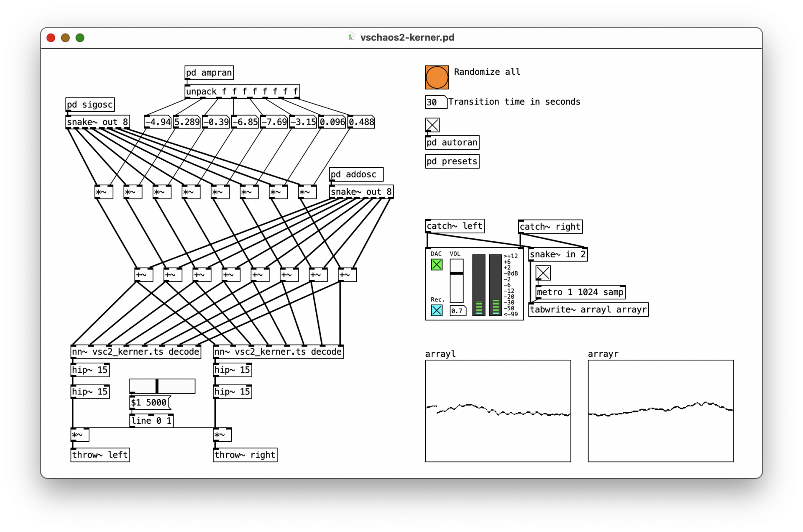803x532 pixels.
Task: Click the document icon in title bar
Action: click(351, 37)
